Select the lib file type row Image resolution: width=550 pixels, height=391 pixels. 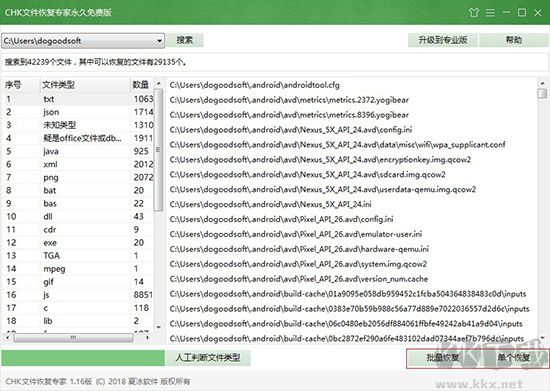point(78,321)
